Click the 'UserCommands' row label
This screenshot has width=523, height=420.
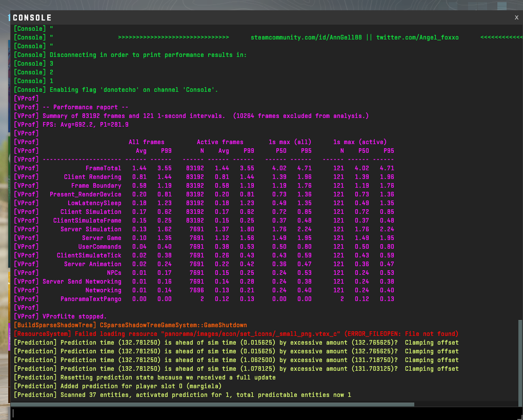pos(100,247)
